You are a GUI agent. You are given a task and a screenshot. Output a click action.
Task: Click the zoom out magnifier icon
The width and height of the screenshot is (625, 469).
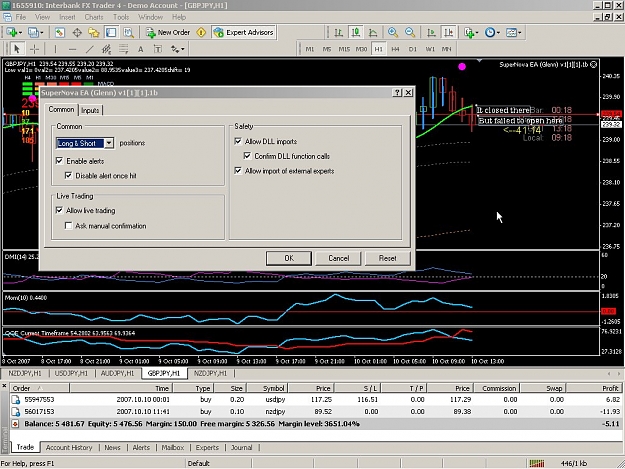(410, 33)
